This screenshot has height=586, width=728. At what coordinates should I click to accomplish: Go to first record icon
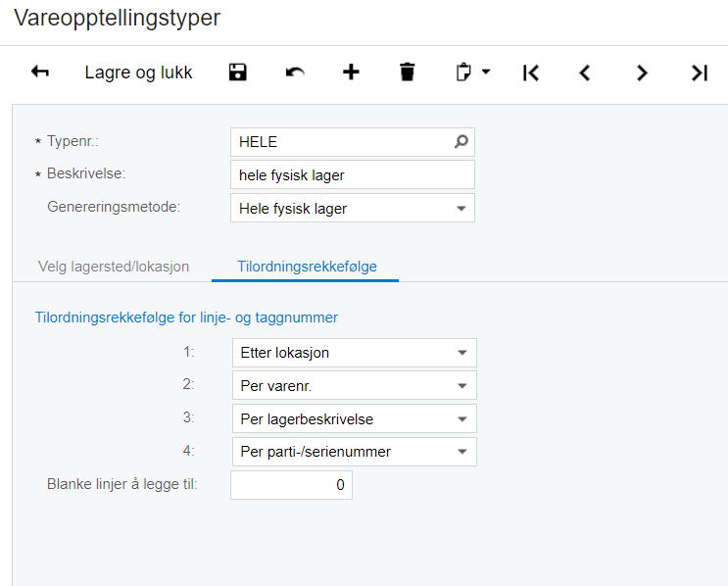(x=531, y=73)
